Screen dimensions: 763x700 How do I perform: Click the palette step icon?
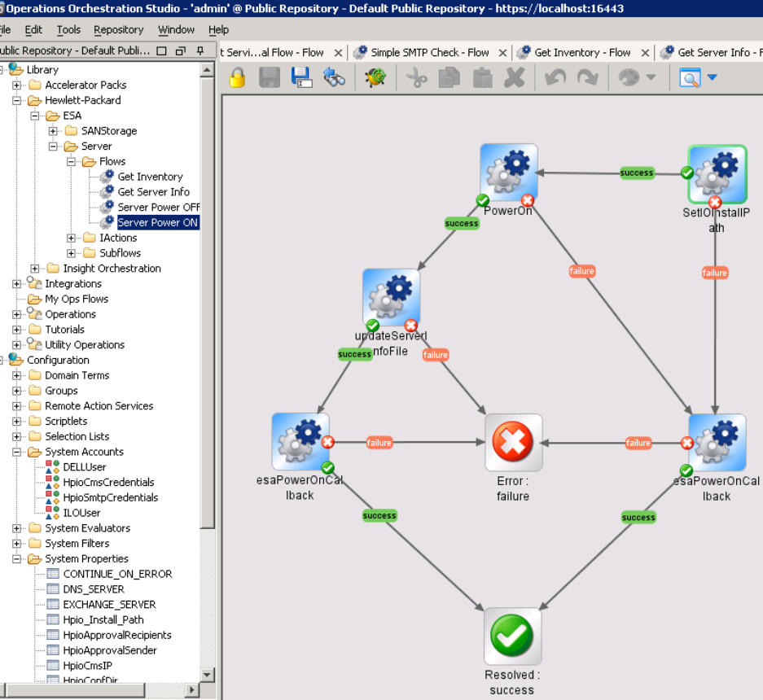(629, 77)
